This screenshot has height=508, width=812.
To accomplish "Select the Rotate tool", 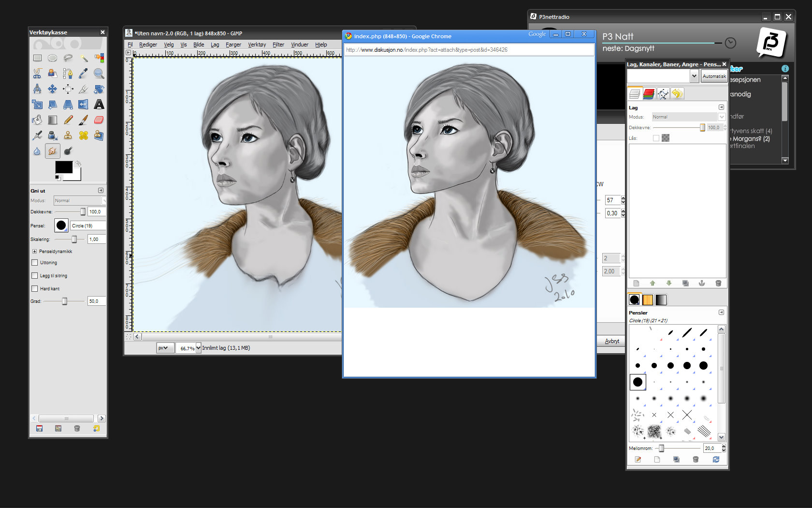I will (x=99, y=89).
